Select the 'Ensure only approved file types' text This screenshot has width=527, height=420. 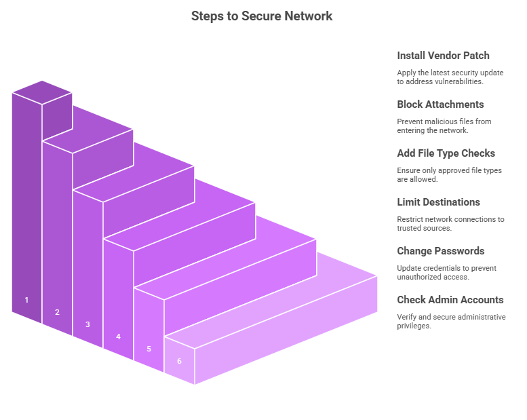450,174
